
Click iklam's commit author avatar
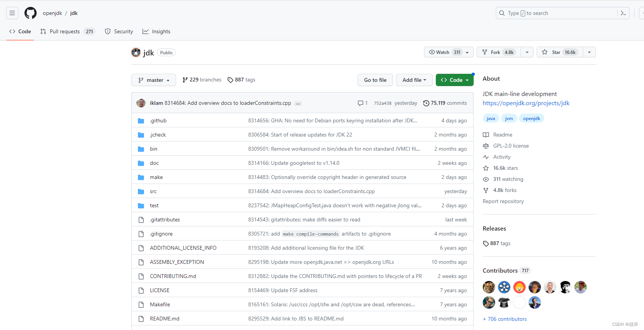point(141,103)
